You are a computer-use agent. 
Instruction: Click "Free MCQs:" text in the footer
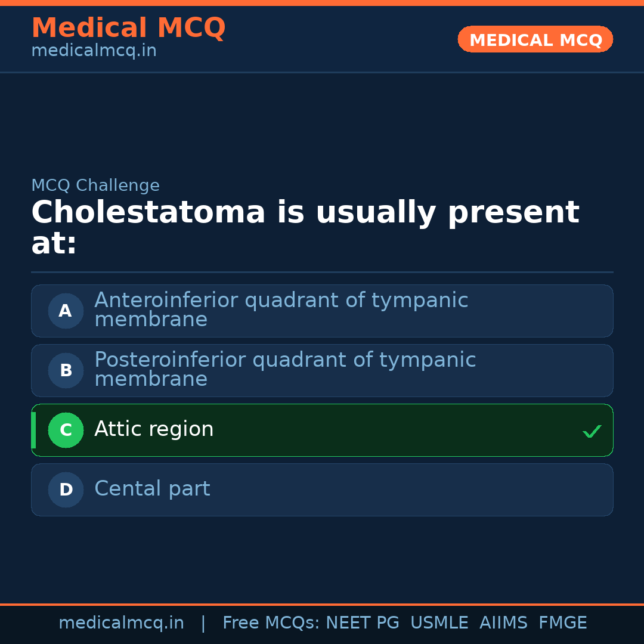(271, 623)
